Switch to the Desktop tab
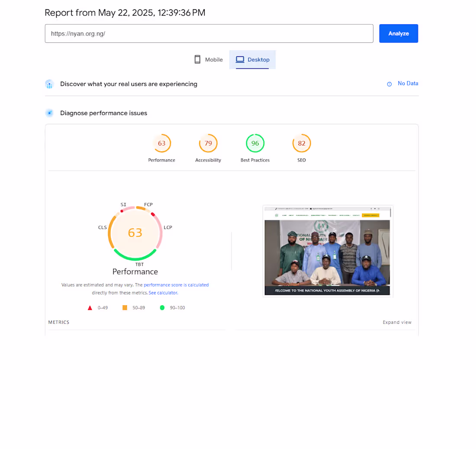The width and height of the screenshot is (476, 449). coord(253,59)
